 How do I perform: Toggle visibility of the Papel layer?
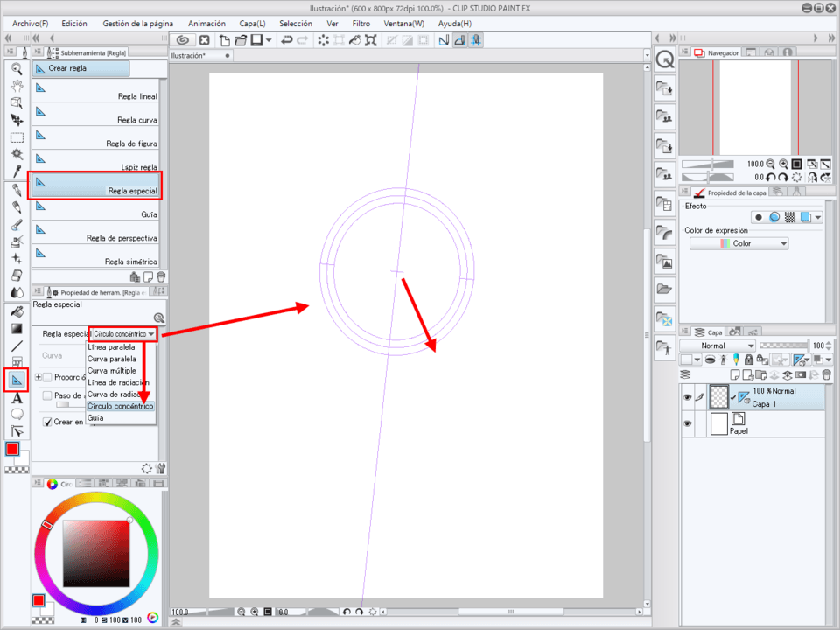(x=687, y=423)
